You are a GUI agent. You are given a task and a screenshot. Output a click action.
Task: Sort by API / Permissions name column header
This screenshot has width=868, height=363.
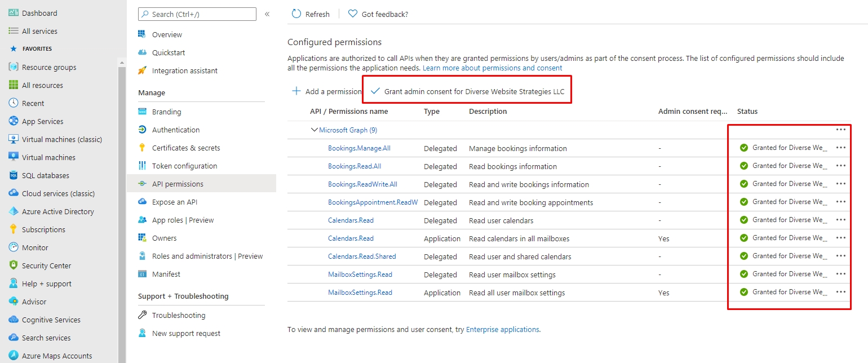[x=349, y=112]
